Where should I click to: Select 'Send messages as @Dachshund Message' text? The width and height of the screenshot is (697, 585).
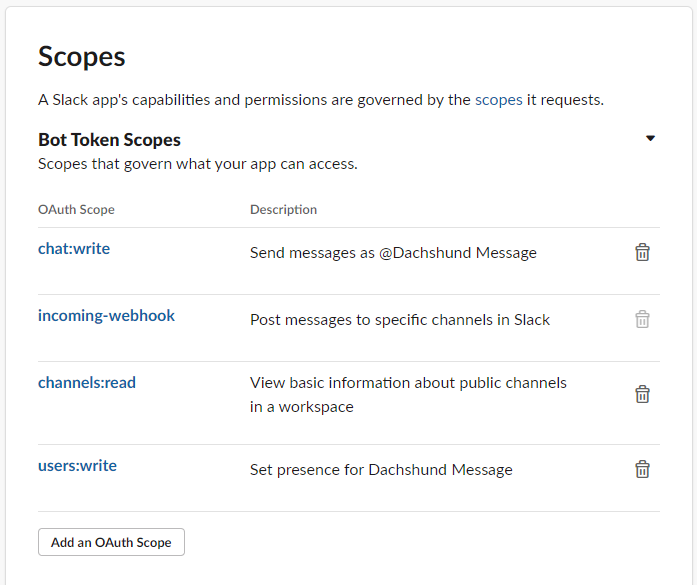click(x=393, y=253)
